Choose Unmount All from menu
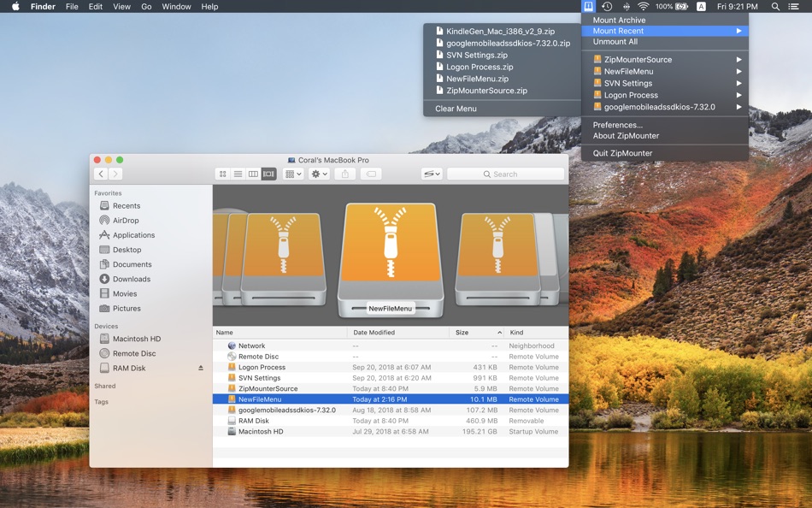This screenshot has width=812, height=508. (x=615, y=42)
